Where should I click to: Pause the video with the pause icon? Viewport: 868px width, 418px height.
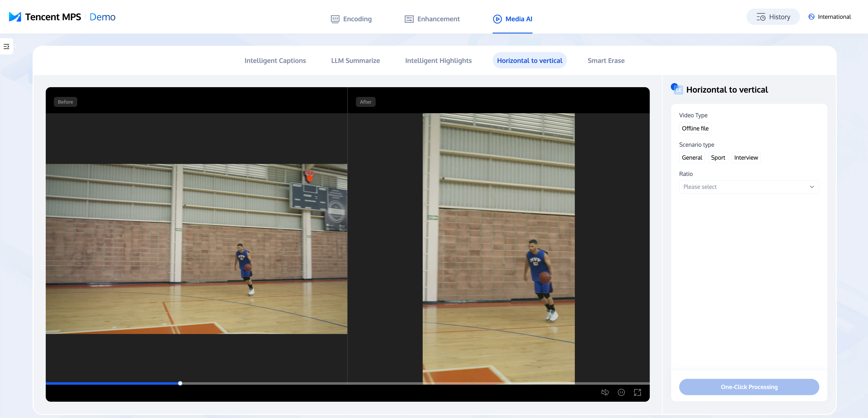[x=621, y=392]
